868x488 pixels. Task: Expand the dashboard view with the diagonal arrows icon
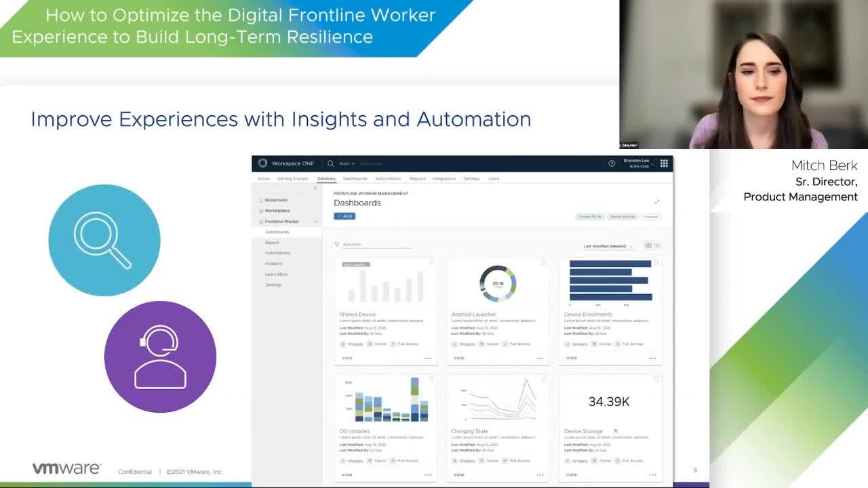[657, 201]
